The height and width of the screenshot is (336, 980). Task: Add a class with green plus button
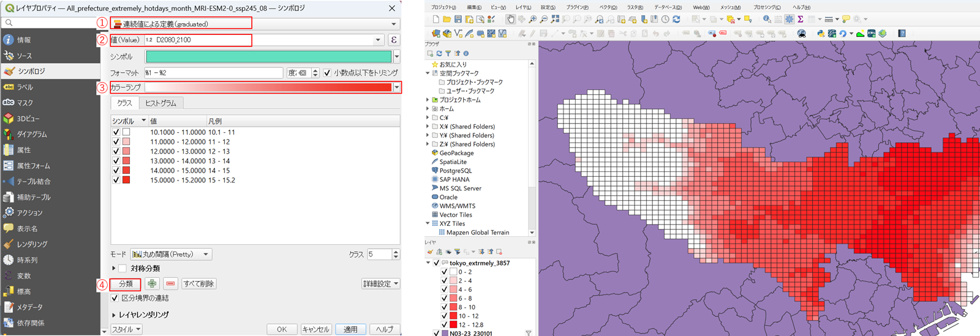click(152, 284)
